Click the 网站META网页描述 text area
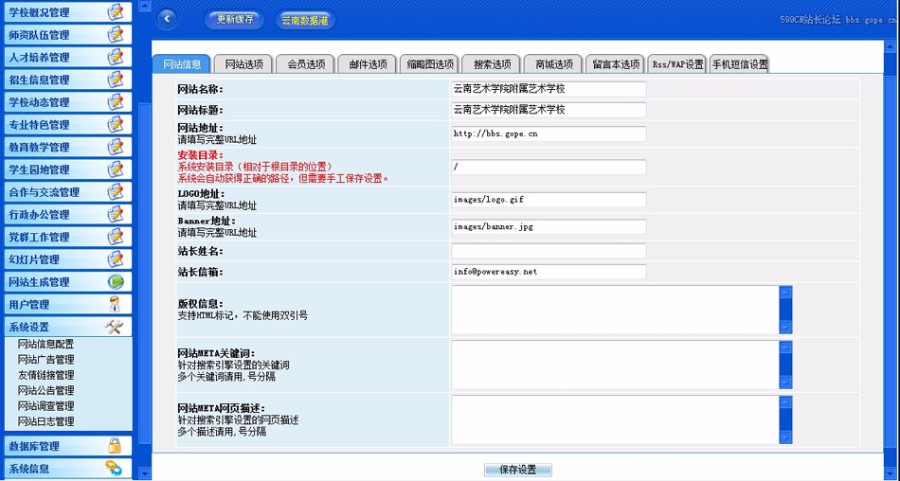Viewport: 900px width, 481px height. coord(622,420)
